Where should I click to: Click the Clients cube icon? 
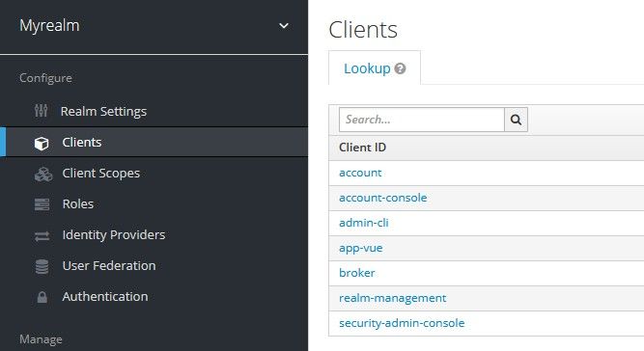coord(42,143)
